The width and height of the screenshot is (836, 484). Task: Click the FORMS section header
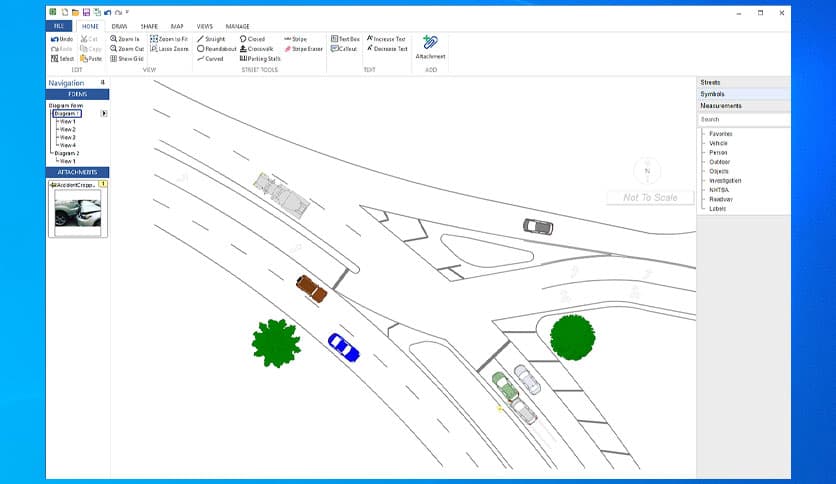click(x=77, y=94)
